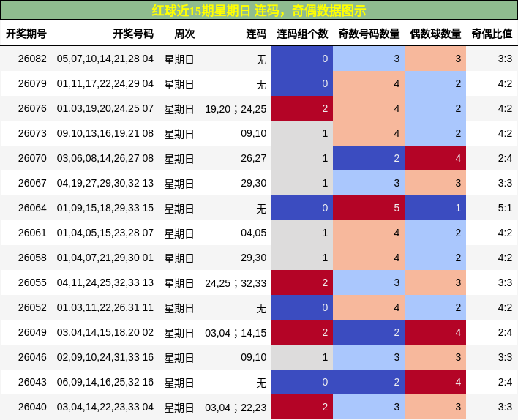Select the 开奖期号 column header
Screen dimensions: 518x420
26,34
